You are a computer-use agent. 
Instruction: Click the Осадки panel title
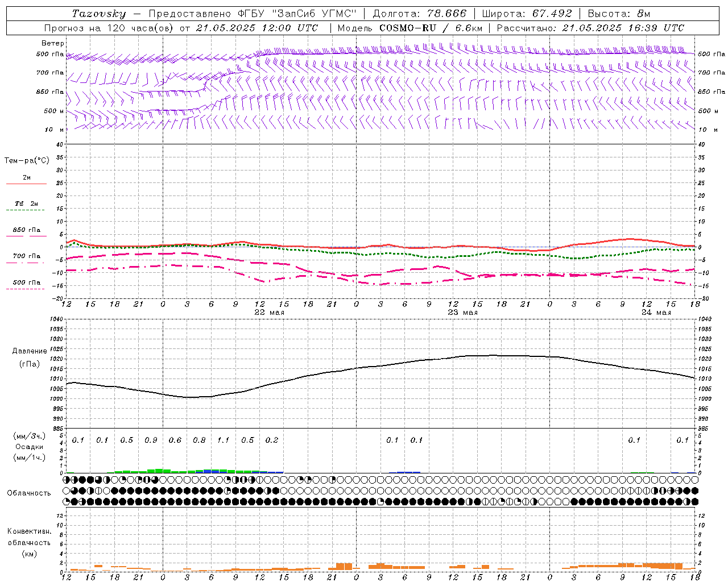[30, 447]
